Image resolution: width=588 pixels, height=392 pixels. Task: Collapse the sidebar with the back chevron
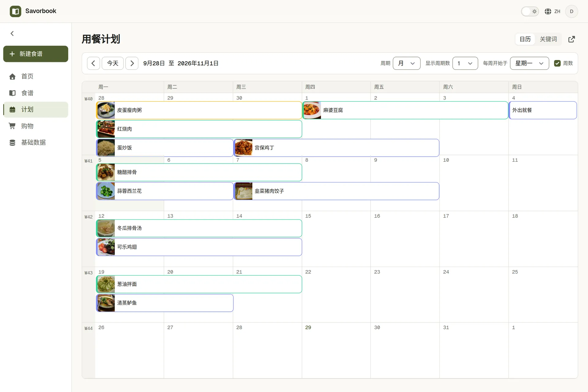pyautogui.click(x=12, y=33)
